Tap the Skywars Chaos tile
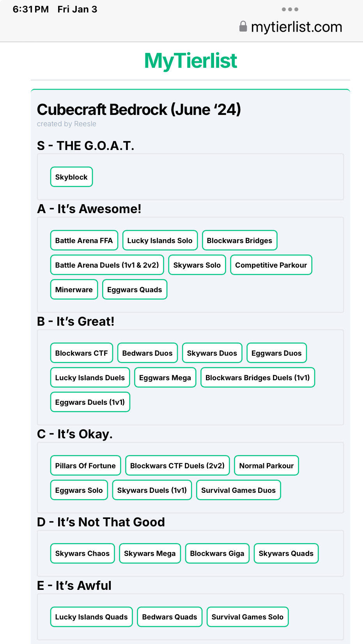The width and height of the screenshot is (363, 644). (82, 554)
